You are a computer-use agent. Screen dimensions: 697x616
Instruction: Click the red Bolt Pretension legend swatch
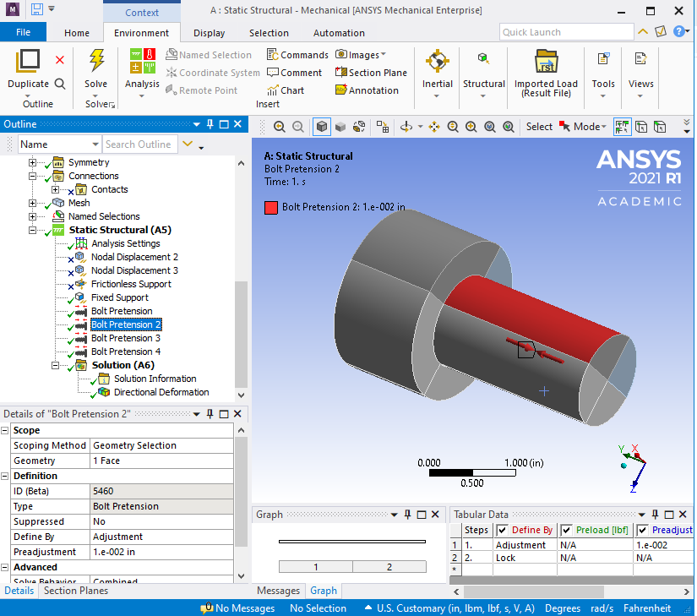271,207
